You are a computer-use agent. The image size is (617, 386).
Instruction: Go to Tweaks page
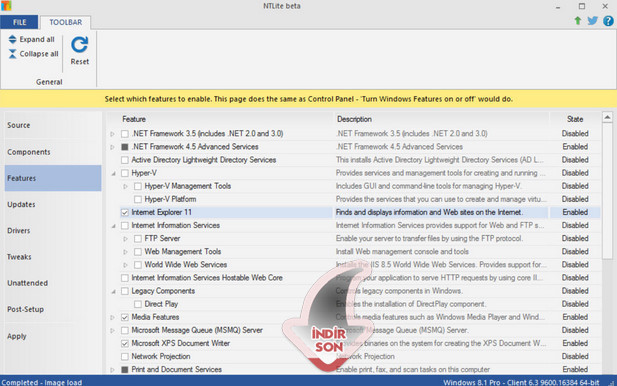[53, 257]
